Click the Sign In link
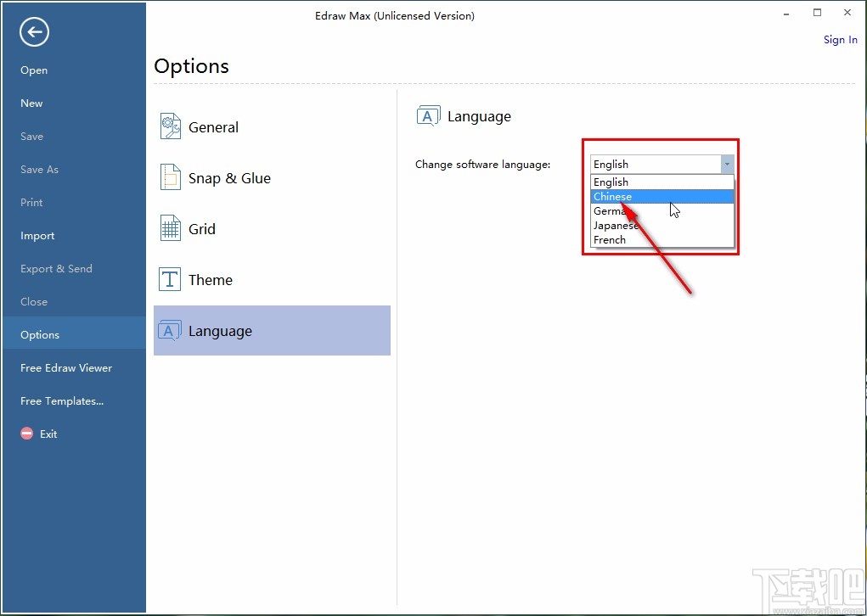The width and height of the screenshot is (867, 616). [x=841, y=40]
